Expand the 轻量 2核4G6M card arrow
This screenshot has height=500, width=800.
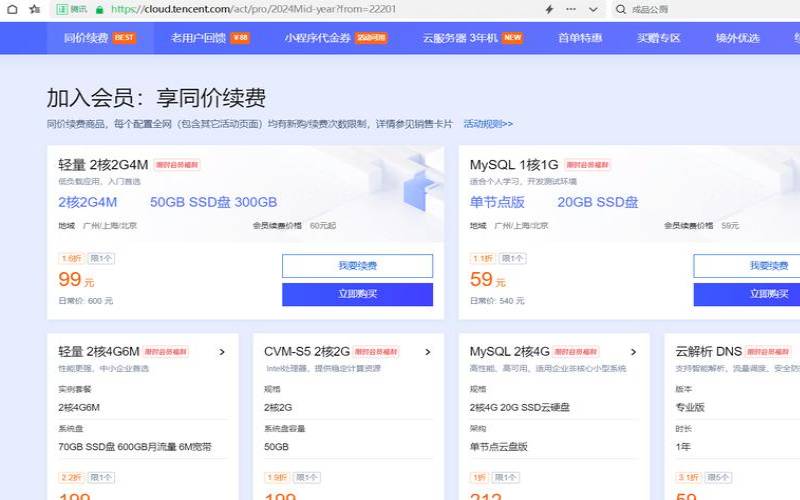click(222, 352)
